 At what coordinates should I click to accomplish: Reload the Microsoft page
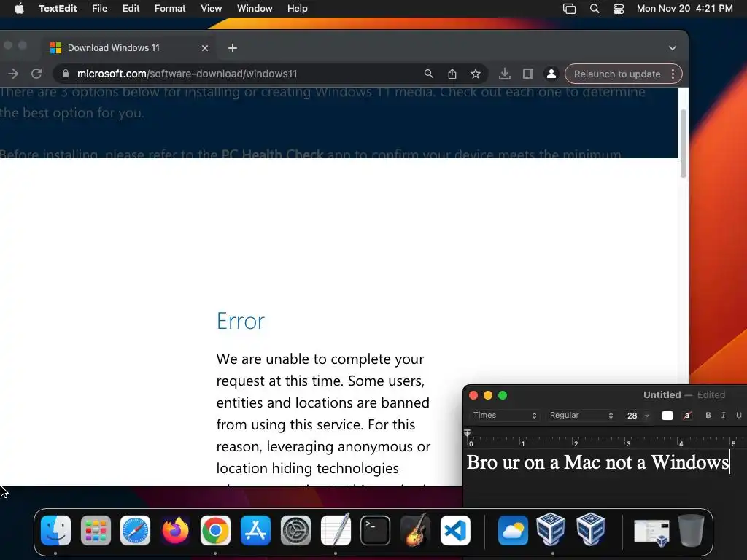pos(36,74)
